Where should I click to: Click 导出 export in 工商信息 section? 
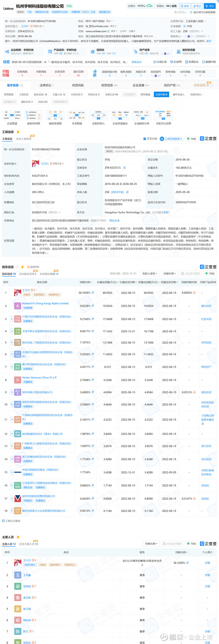point(192,139)
